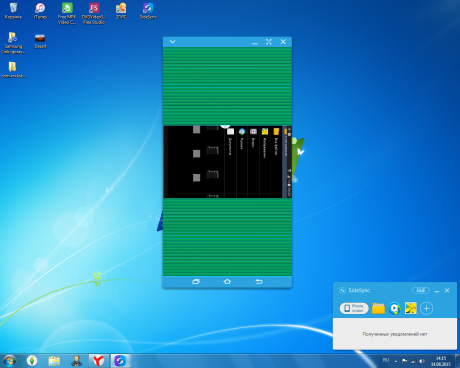
Task: Select the Recycle Bin desktop icon
Action: pos(13,11)
